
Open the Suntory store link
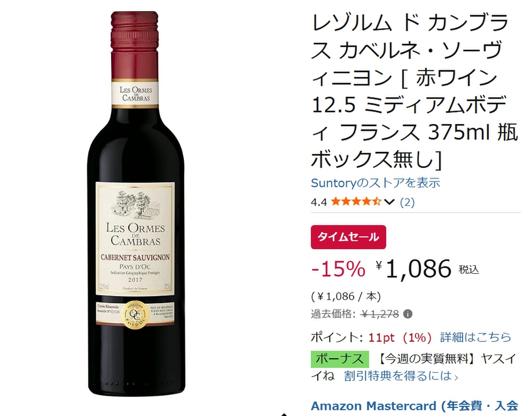coord(375,183)
